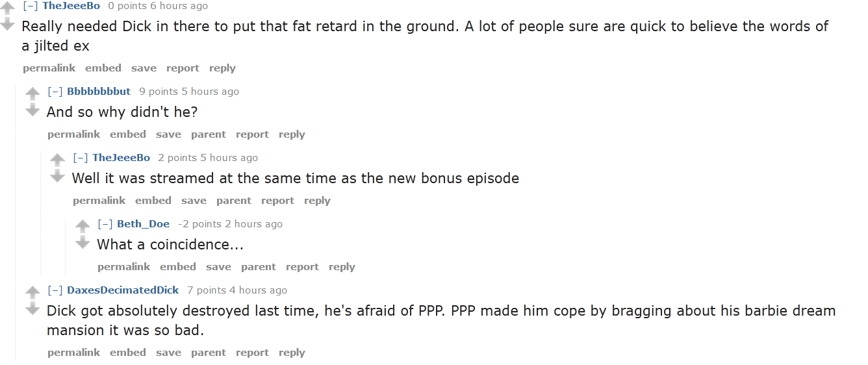Upvote the DaxesDecimatedDick comment
The width and height of the screenshot is (868, 365).
tap(32, 293)
